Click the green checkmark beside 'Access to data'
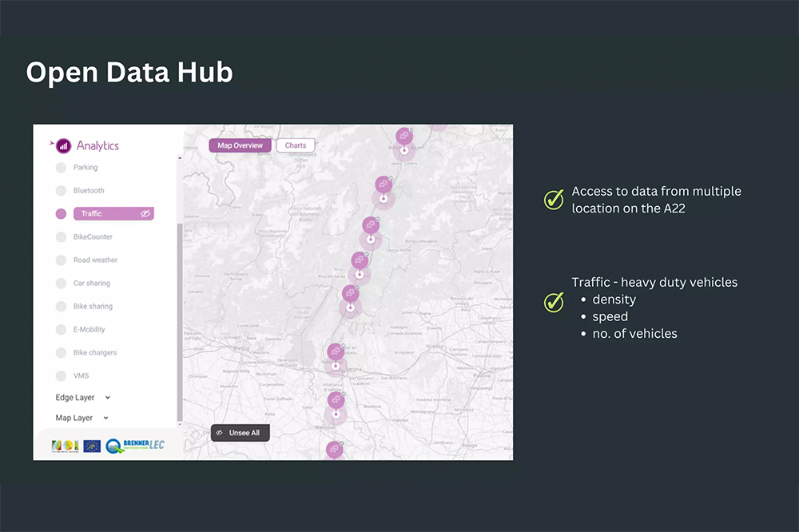Image resolution: width=799 pixels, height=532 pixels. tap(554, 199)
